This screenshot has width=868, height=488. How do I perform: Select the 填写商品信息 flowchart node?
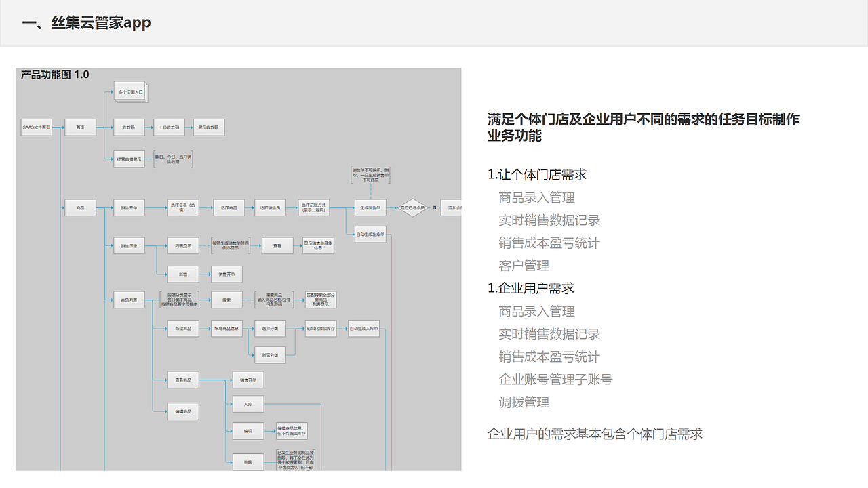tap(226, 329)
